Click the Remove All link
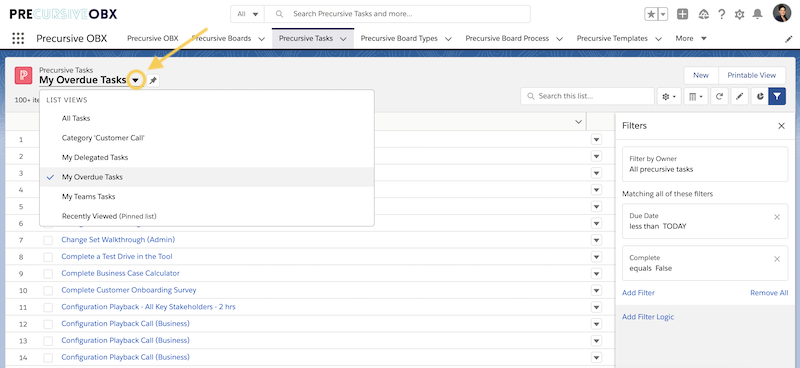 click(769, 293)
